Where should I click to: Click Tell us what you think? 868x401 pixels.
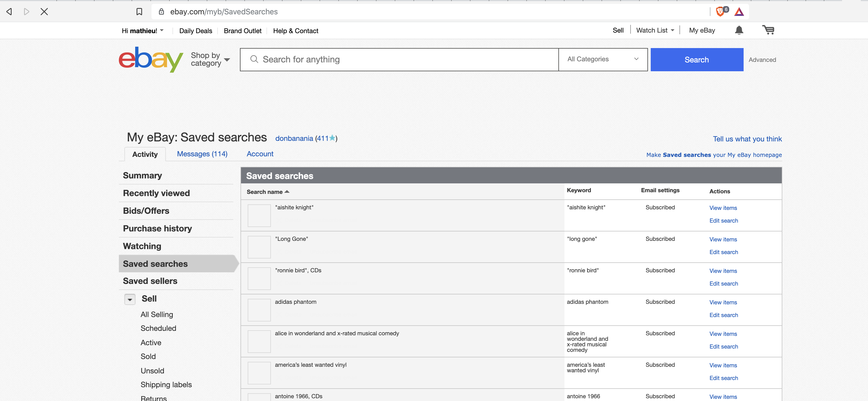747,139
